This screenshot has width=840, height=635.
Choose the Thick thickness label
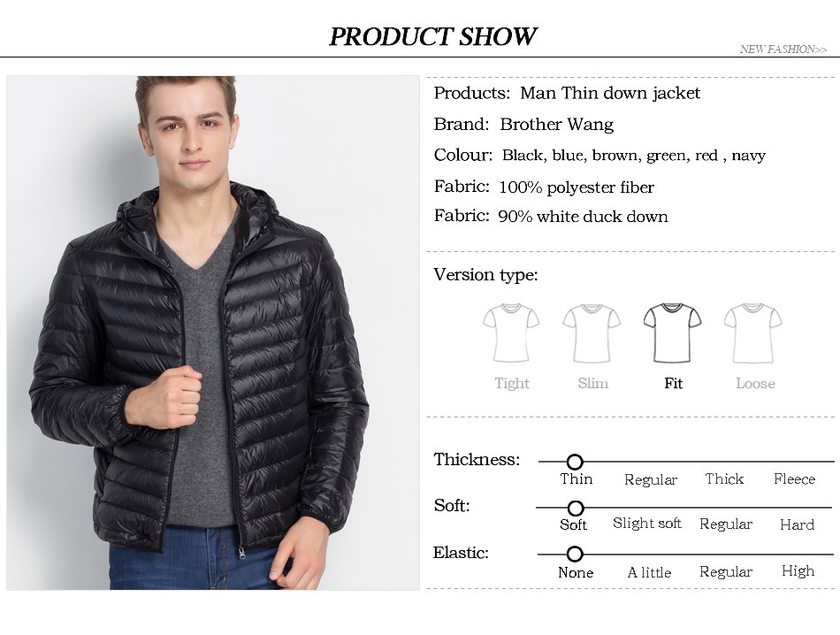pos(724,479)
